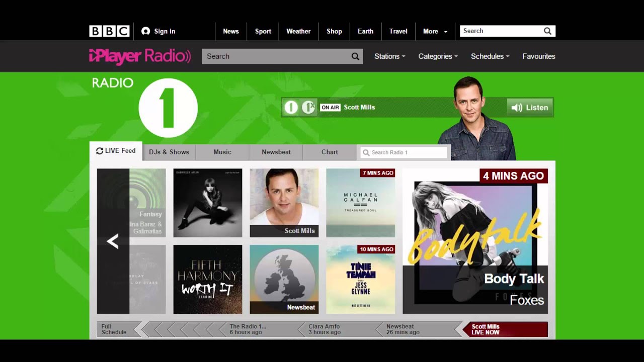The width and height of the screenshot is (644, 362).
Task: Open the Fifth Harmony Worth It tile
Action: point(208,279)
